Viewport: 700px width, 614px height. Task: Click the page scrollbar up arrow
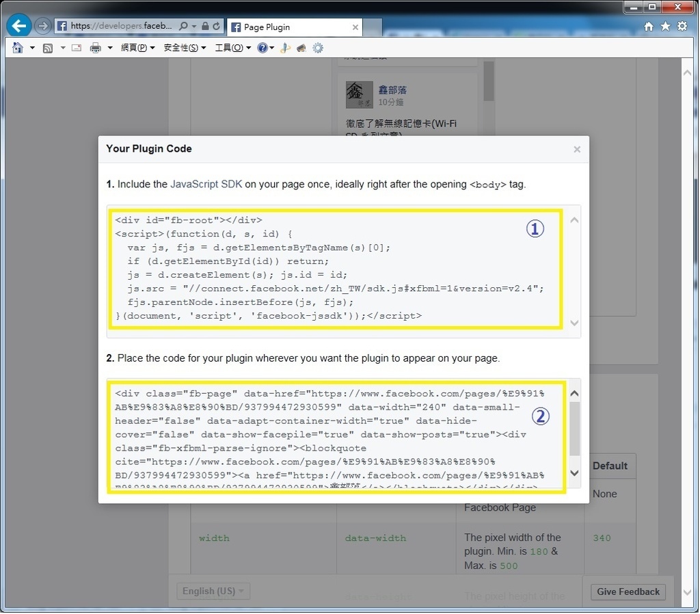click(687, 72)
